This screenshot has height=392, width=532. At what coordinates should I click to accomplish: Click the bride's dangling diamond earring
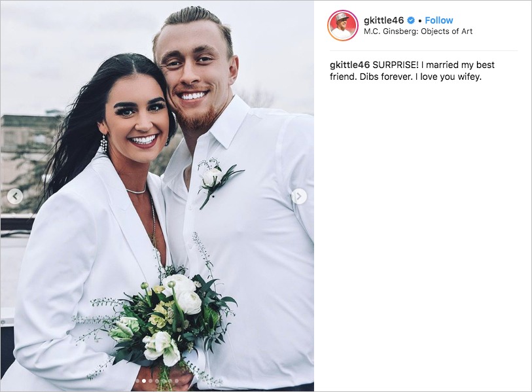pyautogui.click(x=104, y=143)
